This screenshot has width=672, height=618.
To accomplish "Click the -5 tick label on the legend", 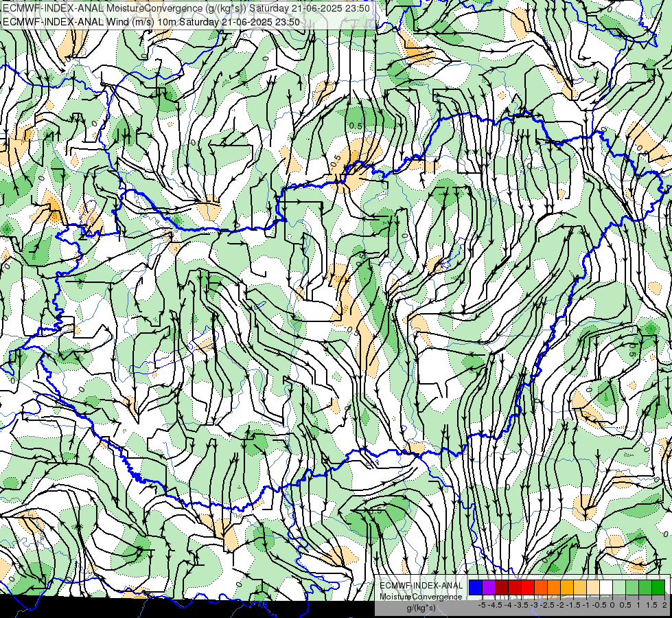I will pos(482,605).
